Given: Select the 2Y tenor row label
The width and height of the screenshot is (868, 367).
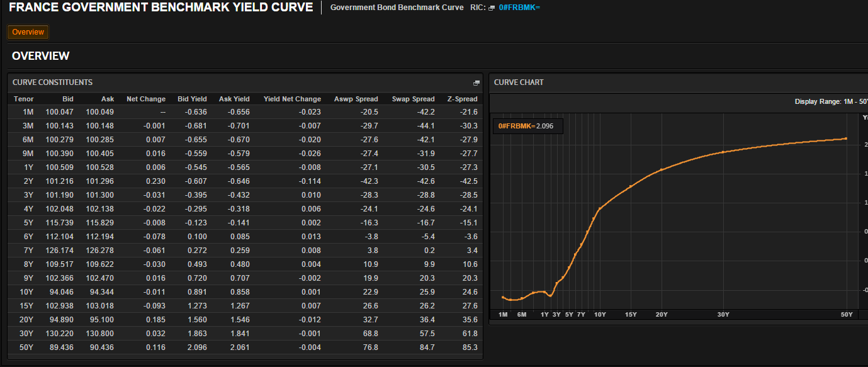Looking at the screenshot, I should click(x=29, y=181).
